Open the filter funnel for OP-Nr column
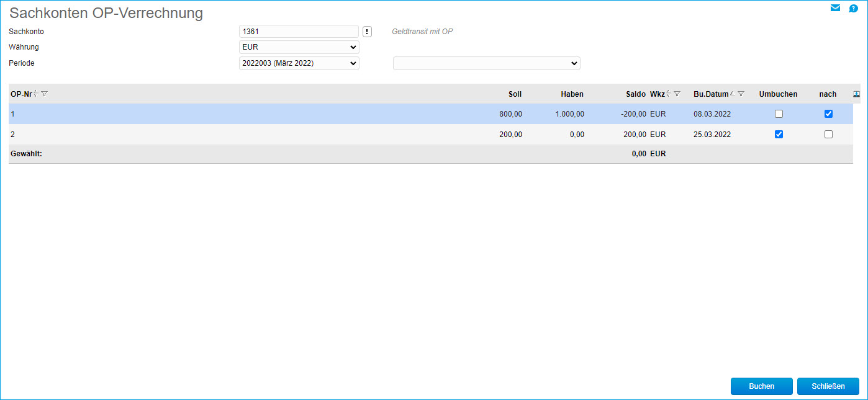 (45, 94)
